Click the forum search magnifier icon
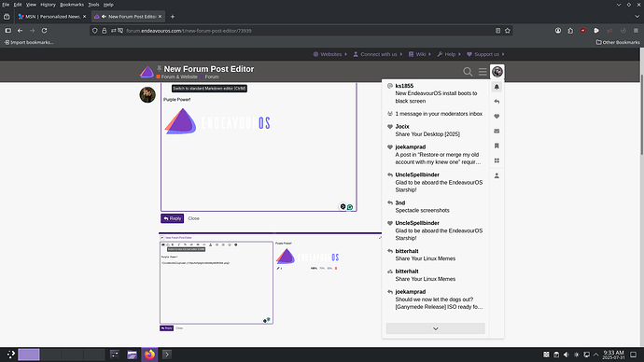The height and width of the screenshot is (362, 644). pos(468,72)
